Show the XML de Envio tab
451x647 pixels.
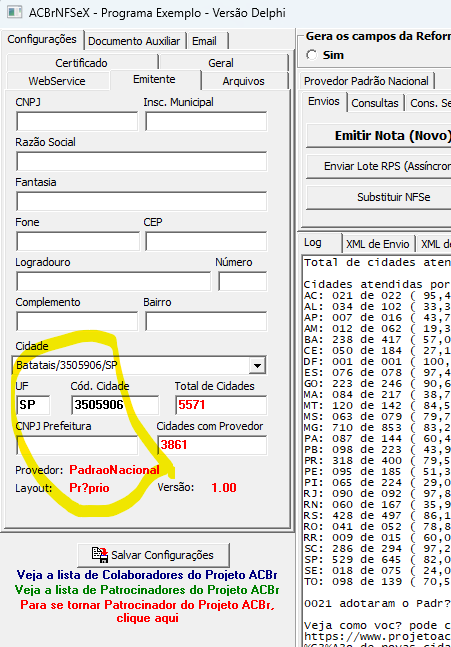point(378,244)
